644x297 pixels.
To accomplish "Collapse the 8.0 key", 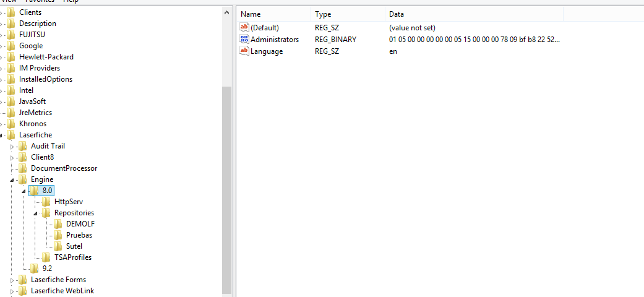I will coord(24,191).
